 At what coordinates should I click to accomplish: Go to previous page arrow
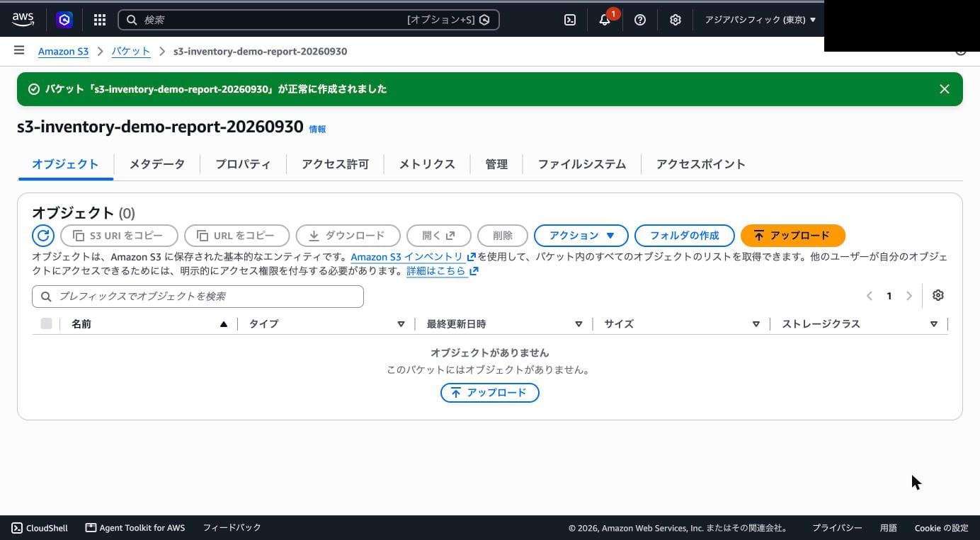(x=870, y=296)
